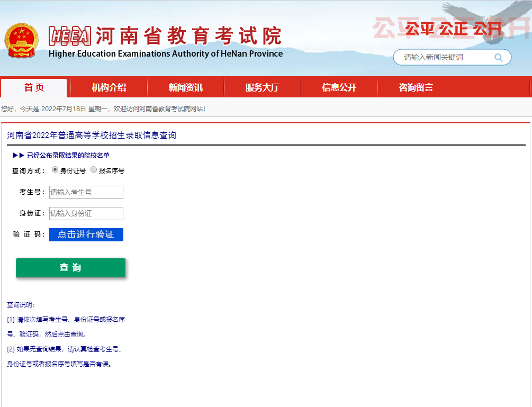The width and height of the screenshot is (532, 407).
Task: Click the 河南省教育考试院 site title
Action: click(188, 36)
